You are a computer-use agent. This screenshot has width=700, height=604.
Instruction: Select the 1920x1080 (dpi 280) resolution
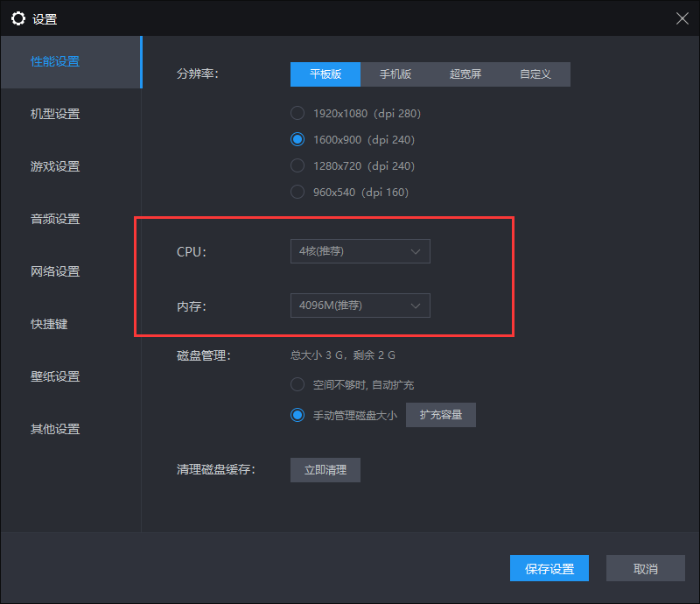pyautogui.click(x=297, y=113)
